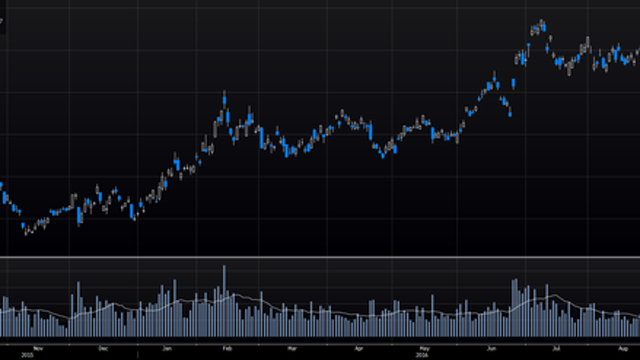
Task: Click the Nov label on the time axis
Action: tap(38, 349)
